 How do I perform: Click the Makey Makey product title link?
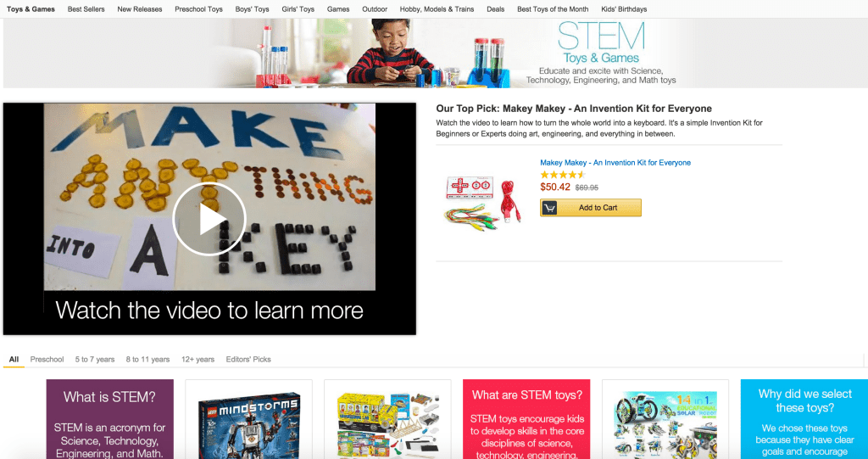point(615,162)
